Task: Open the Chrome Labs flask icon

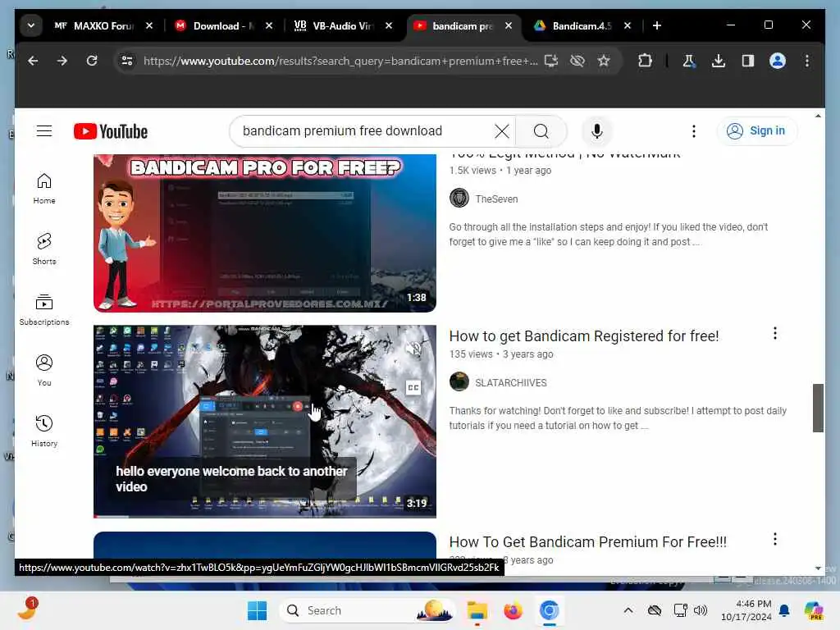Action: tap(689, 61)
